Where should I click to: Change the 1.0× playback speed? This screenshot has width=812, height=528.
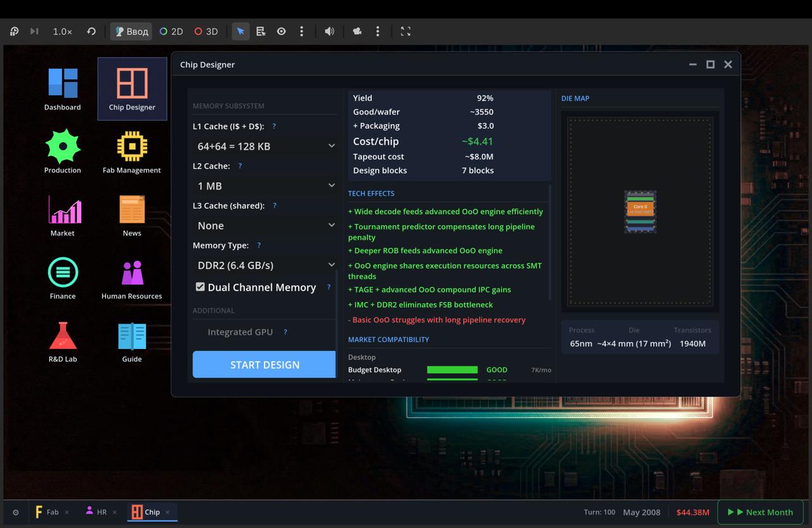pos(62,31)
